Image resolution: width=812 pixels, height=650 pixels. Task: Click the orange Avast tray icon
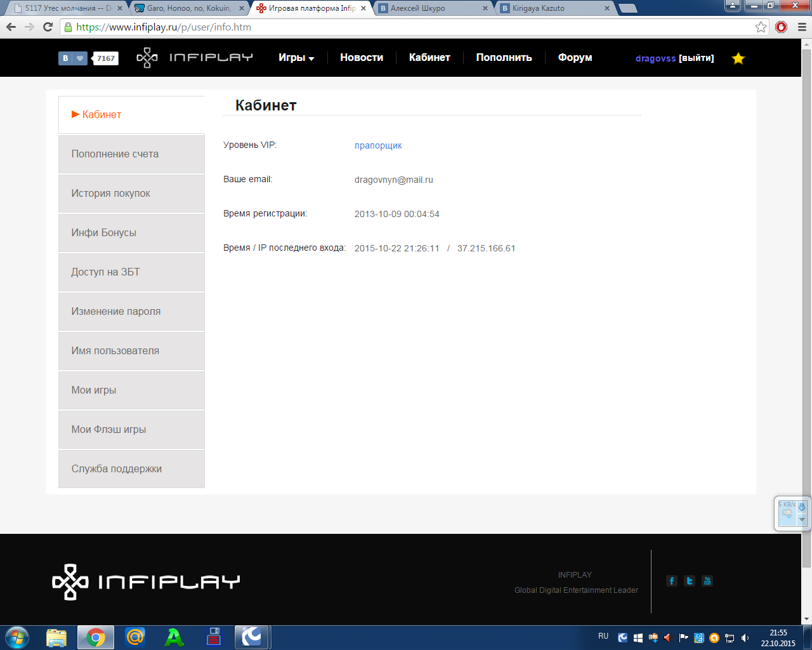click(714, 638)
